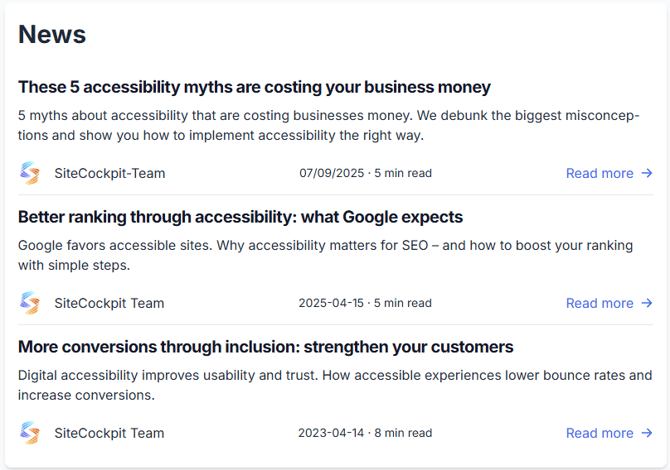Viewport: 670px width, 470px height.
Task: Click the arrow icon for the myths article
Action: pyautogui.click(x=647, y=173)
